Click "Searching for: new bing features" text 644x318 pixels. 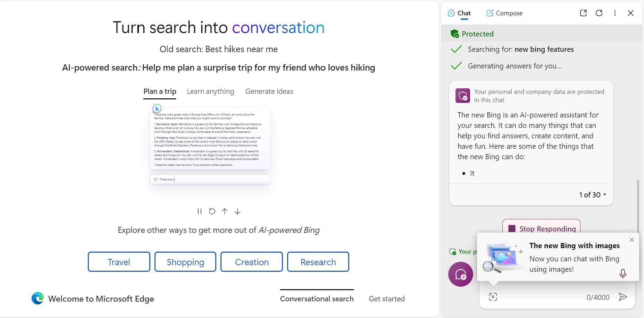[521, 49]
